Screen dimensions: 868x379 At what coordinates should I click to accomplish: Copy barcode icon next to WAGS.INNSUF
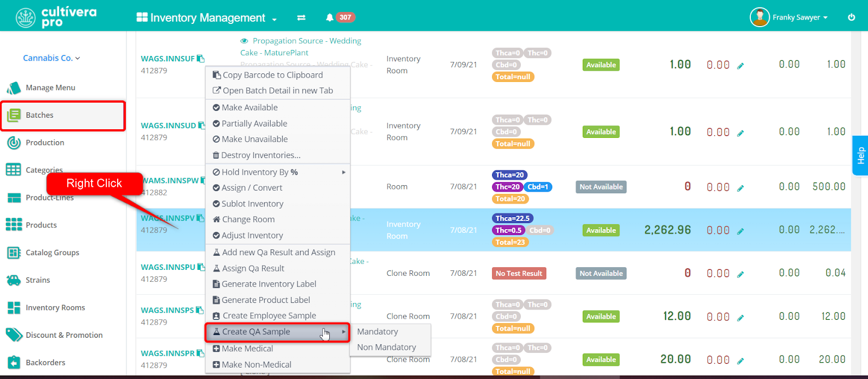coord(201,59)
